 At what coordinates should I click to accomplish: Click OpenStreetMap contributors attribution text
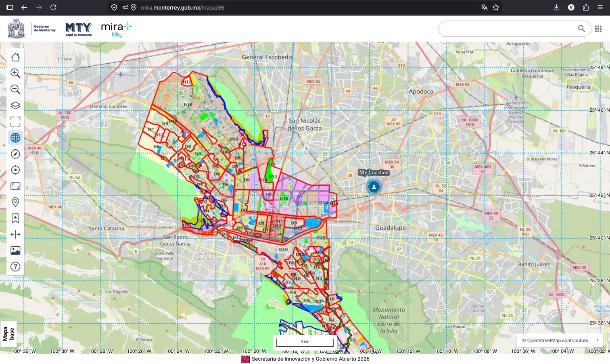point(556,341)
